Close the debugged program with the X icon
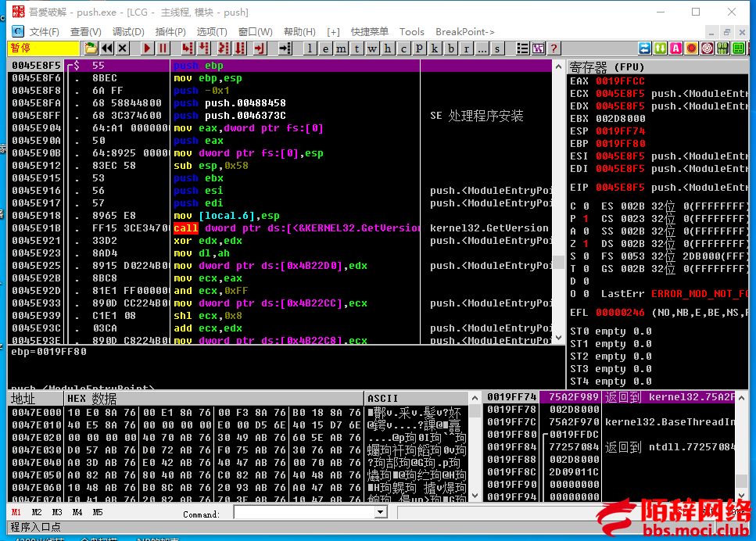 [x=123, y=48]
